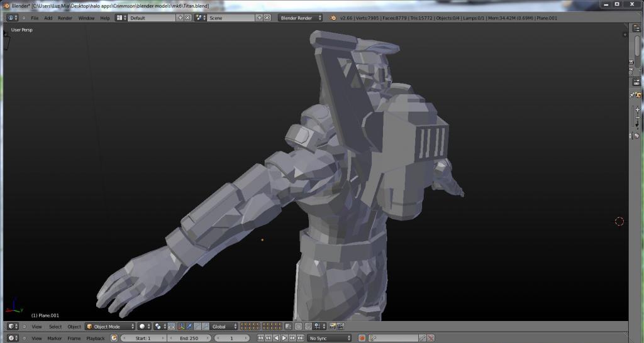Viewport: 644px width, 343px height.
Task: Toggle lock layers to scene icon
Action: coord(288,327)
